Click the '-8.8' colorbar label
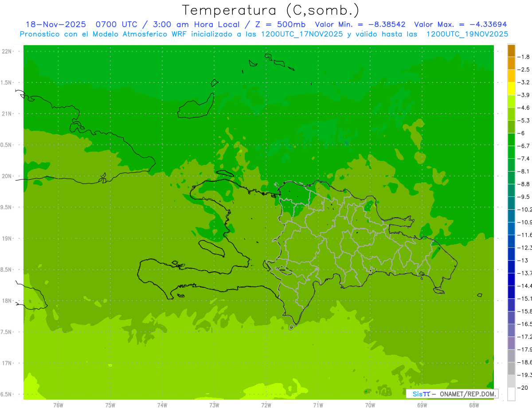Image resolution: width=532 pixels, height=411 pixels. coord(524,184)
